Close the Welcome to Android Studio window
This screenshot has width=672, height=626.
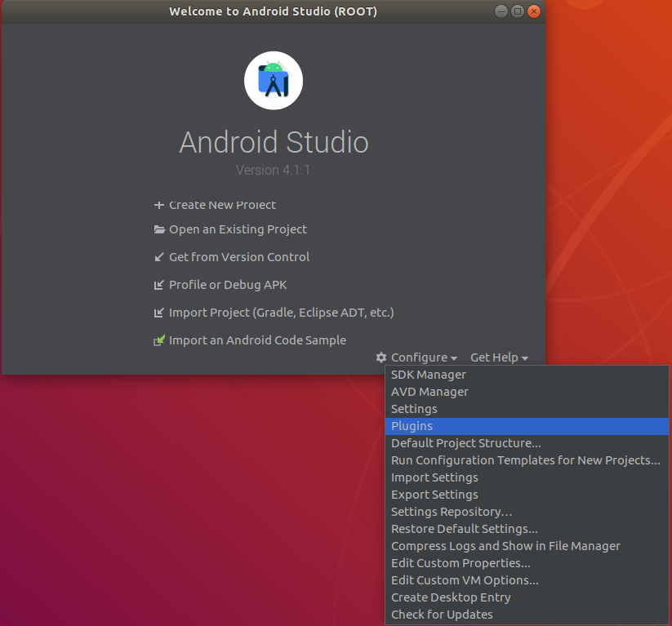[x=533, y=11]
